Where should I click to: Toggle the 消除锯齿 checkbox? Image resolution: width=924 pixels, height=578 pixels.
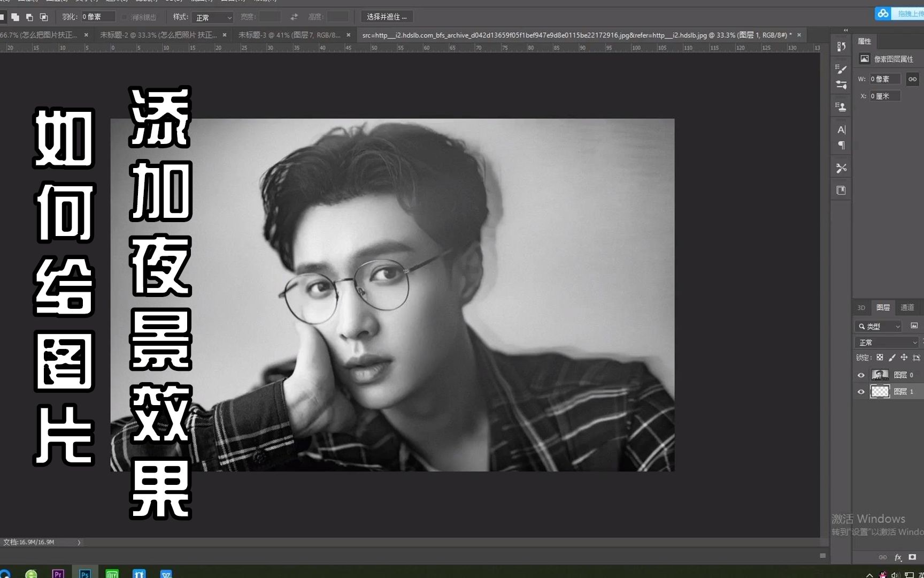pyautogui.click(x=125, y=17)
